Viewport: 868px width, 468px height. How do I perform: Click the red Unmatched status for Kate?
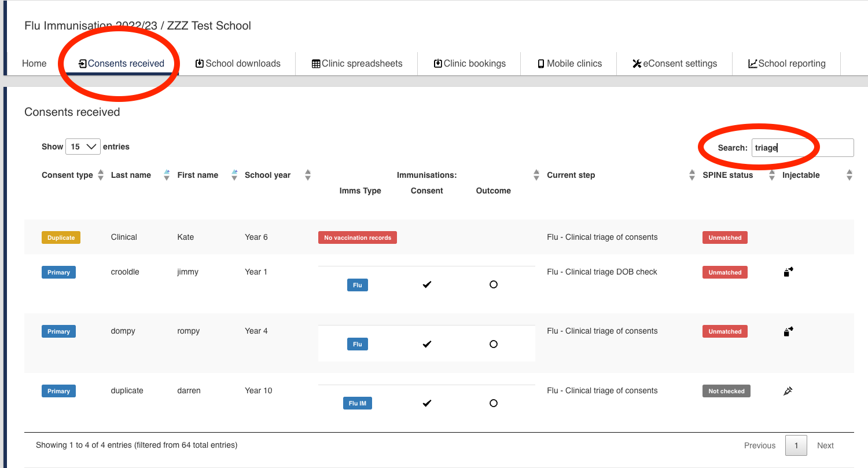tap(724, 237)
